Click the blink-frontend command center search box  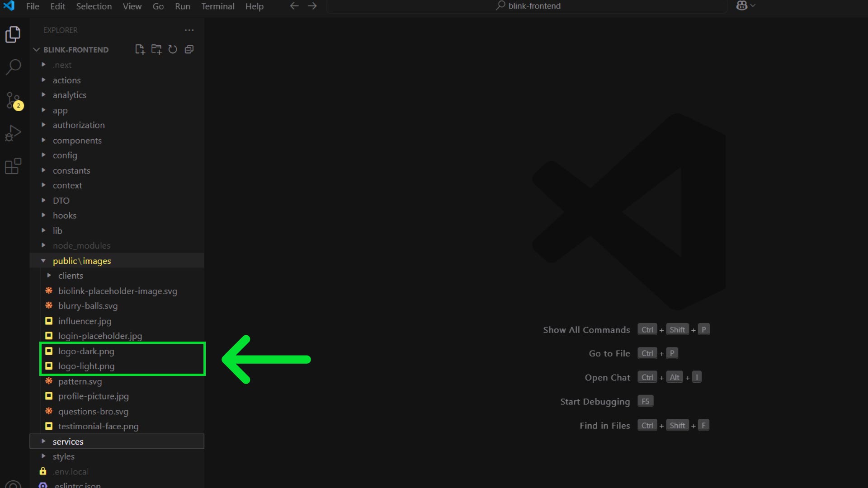527,6
